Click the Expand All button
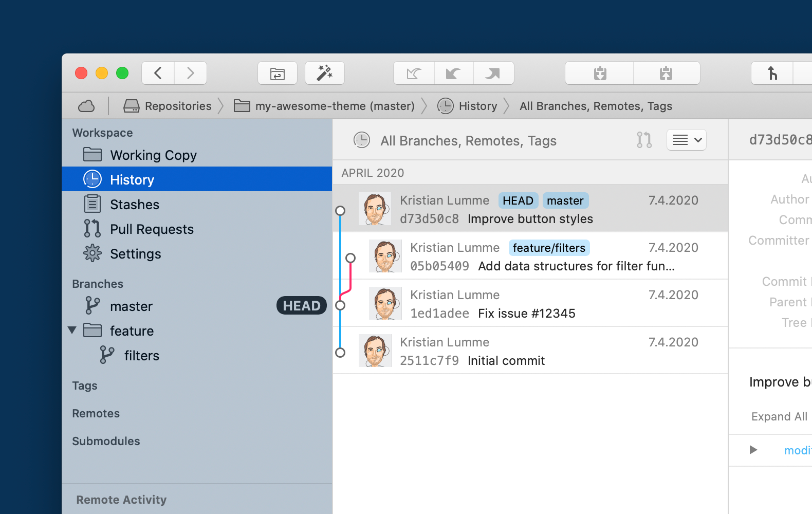Screen dimensions: 812x514 click(x=779, y=416)
